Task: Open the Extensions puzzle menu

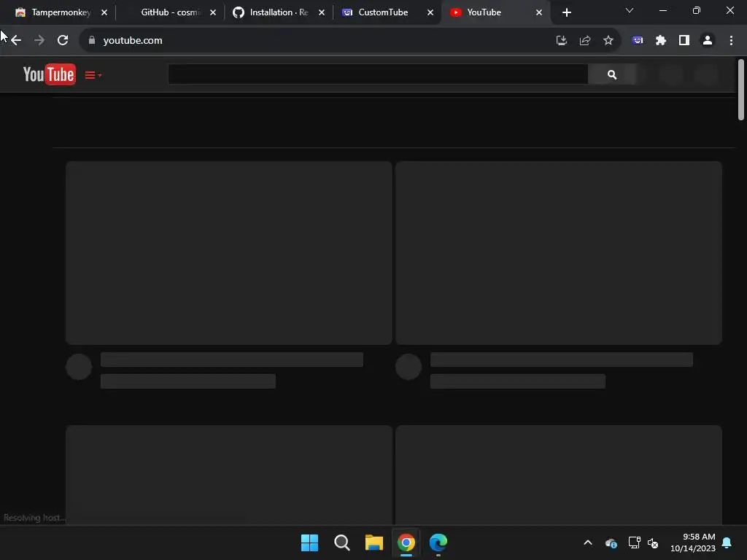Action: click(x=661, y=41)
